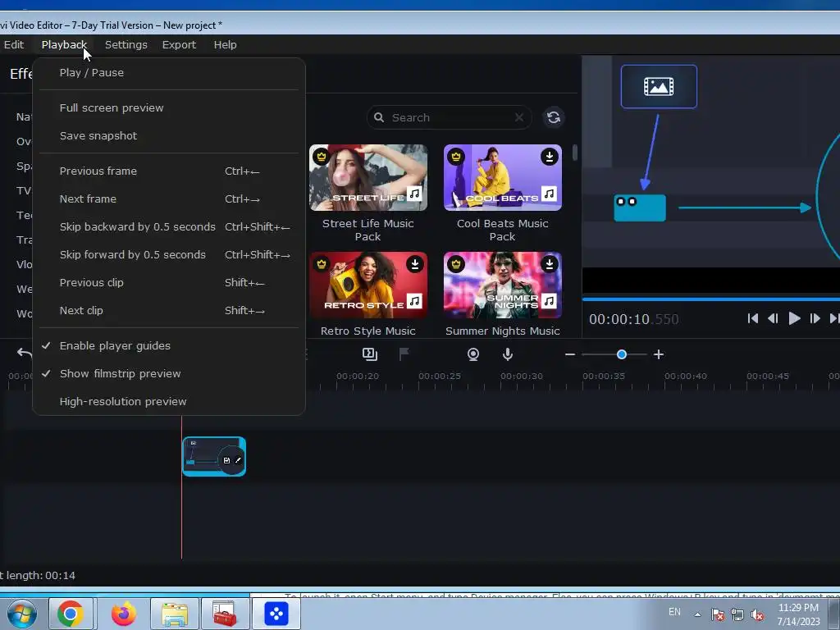
Task: Launch Firefox from the taskbar
Action: click(123, 614)
